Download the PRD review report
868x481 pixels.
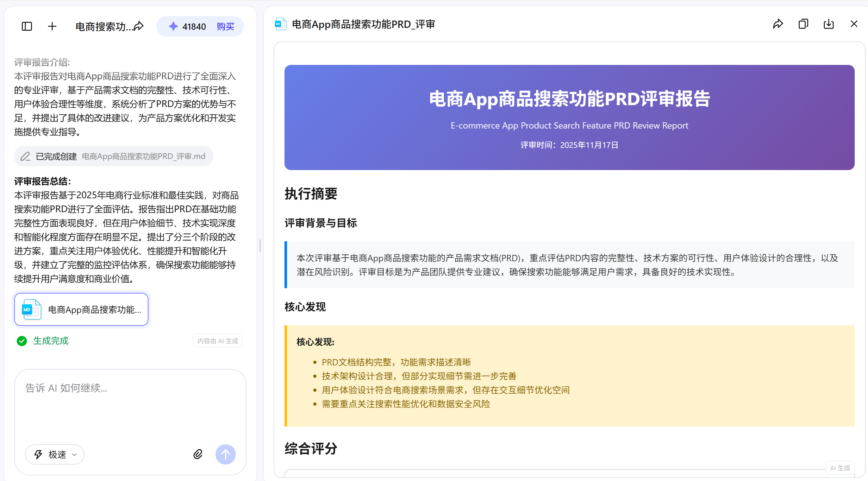tap(828, 24)
